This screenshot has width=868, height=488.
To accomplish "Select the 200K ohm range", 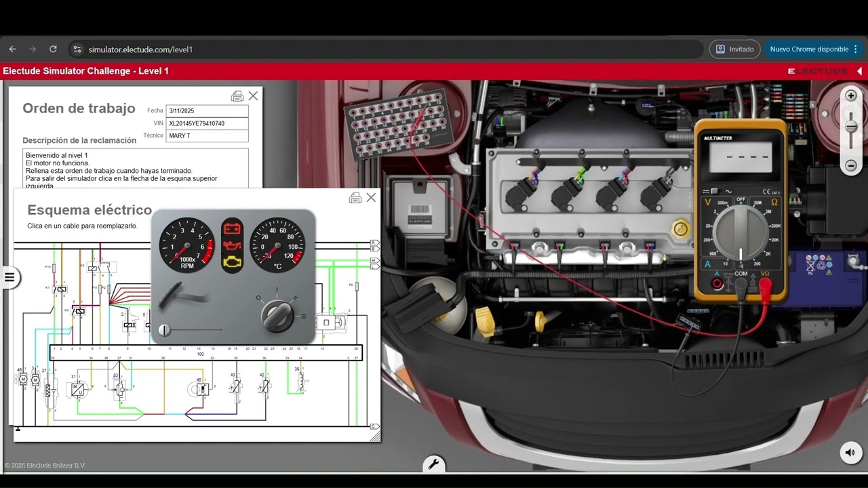I will click(x=775, y=226).
